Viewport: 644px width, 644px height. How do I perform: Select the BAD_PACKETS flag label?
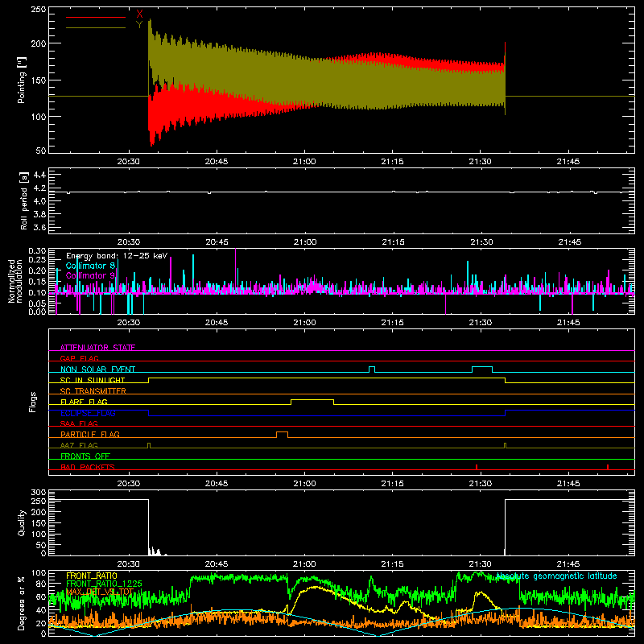pyautogui.click(x=88, y=467)
